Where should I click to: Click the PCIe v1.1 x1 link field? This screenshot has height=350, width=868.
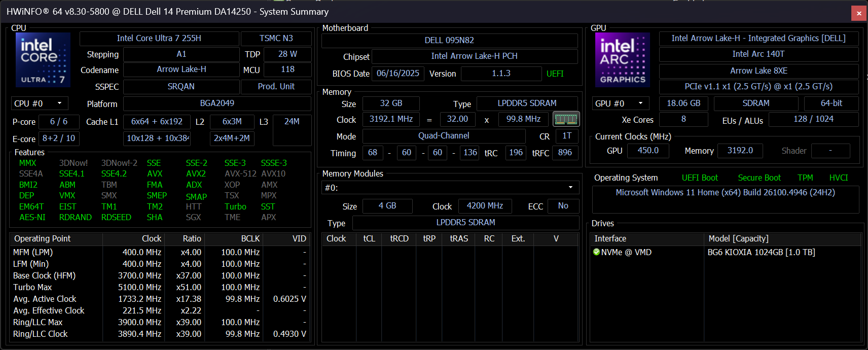point(758,87)
